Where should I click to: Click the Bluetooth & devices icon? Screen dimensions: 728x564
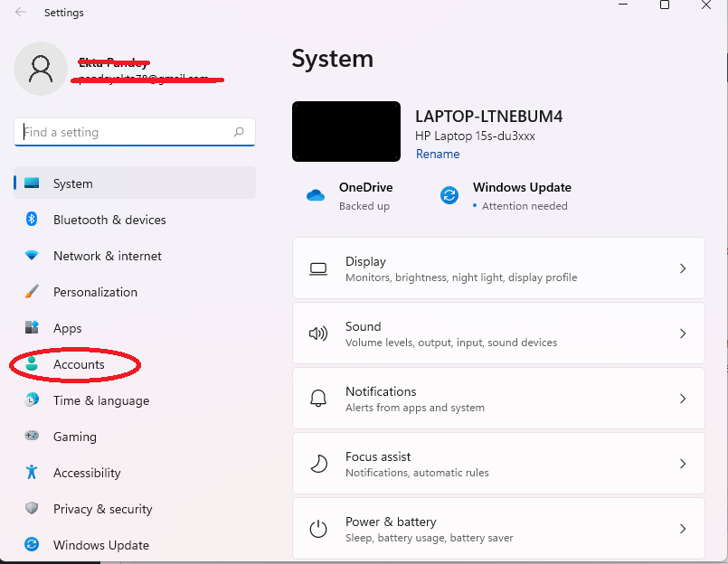click(x=32, y=220)
